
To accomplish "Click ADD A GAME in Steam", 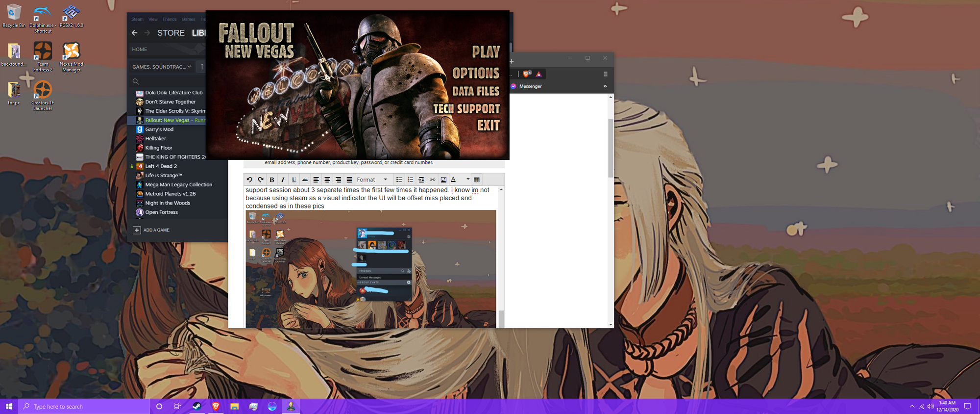I will click(151, 230).
